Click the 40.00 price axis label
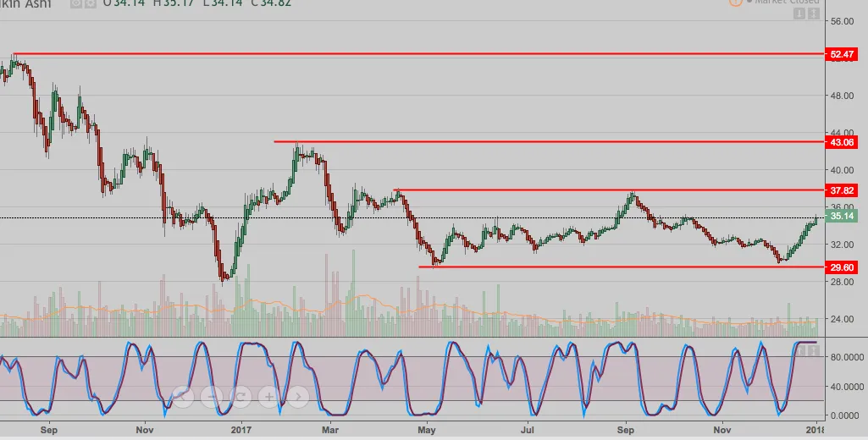 842,170
